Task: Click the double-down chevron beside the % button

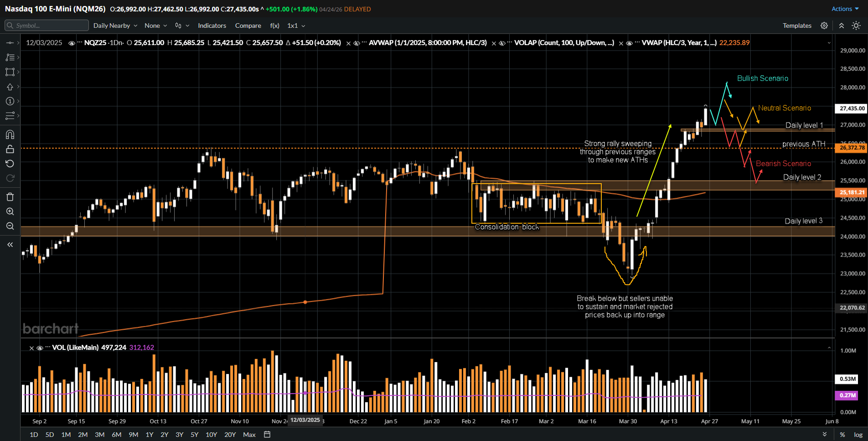Action: [x=825, y=435]
